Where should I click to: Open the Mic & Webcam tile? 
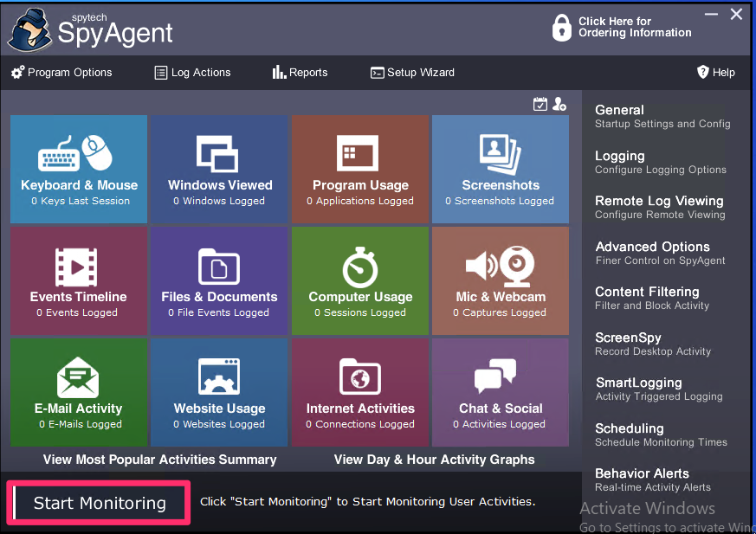pyautogui.click(x=501, y=281)
